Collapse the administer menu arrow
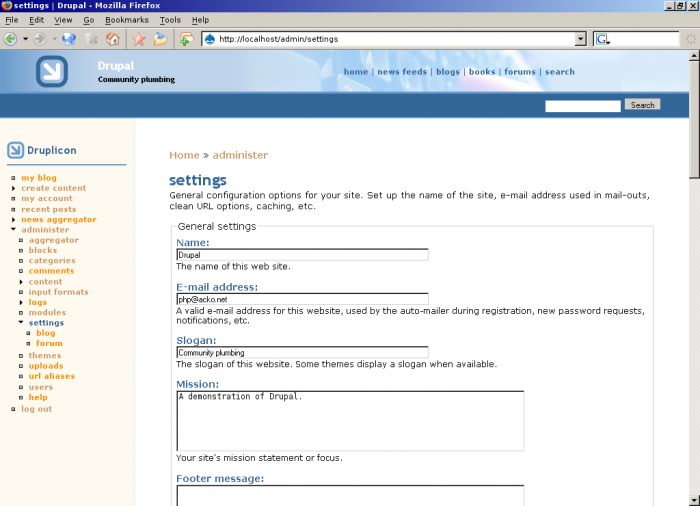 pyautogui.click(x=13, y=230)
